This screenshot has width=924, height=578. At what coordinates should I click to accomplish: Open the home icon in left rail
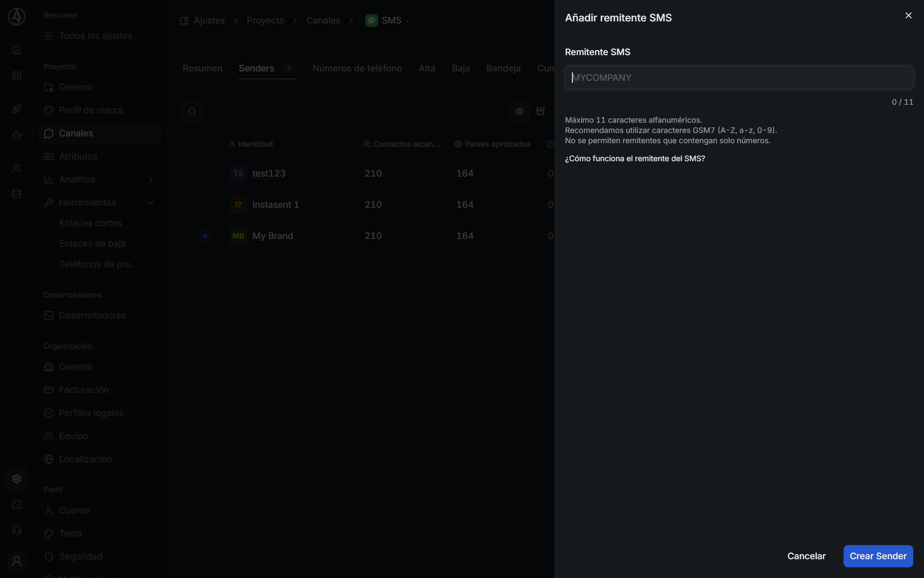17,50
